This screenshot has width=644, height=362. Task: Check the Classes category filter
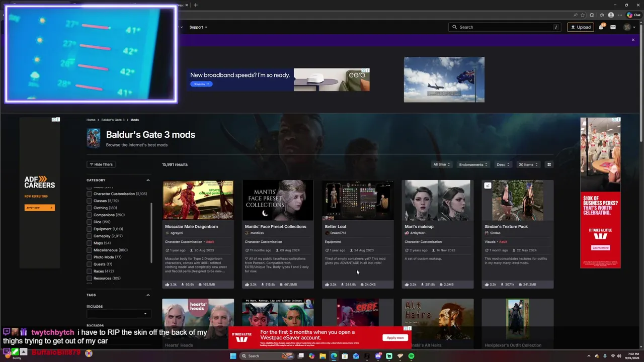[x=89, y=201]
